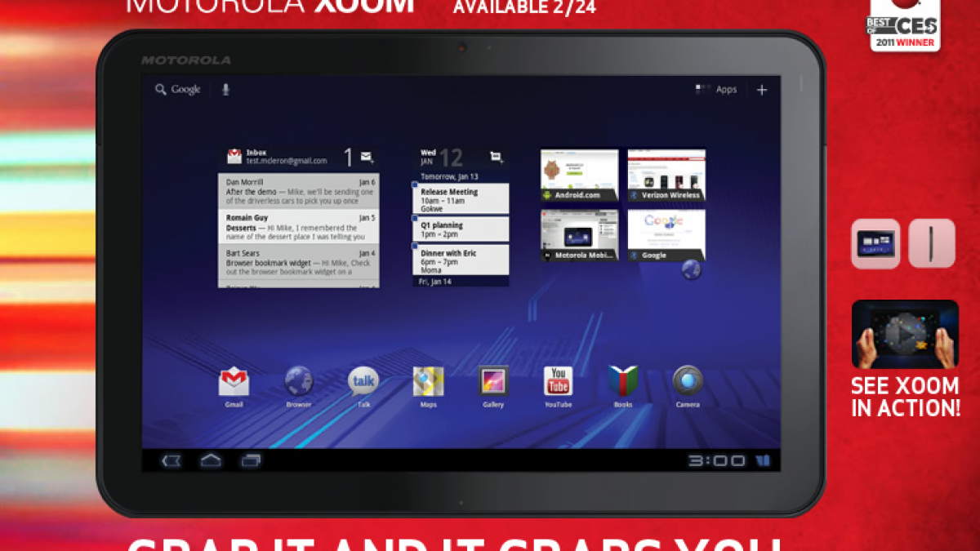Open the Maps app icon
The width and height of the screenshot is (980, 551).
pos(428,381)
